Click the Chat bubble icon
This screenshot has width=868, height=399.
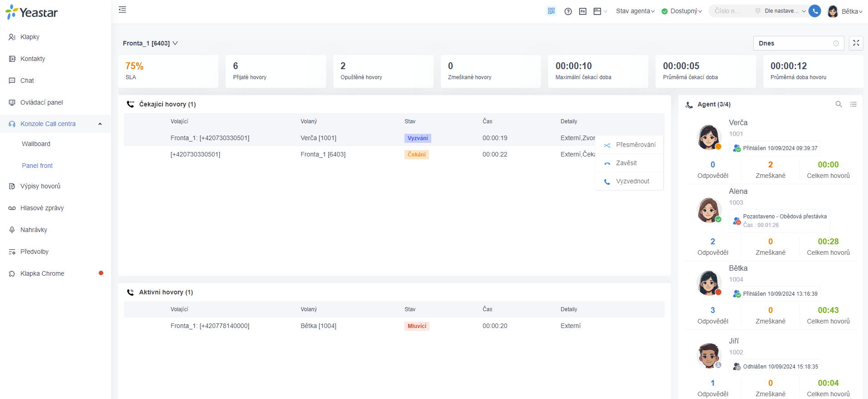point(12,81)
